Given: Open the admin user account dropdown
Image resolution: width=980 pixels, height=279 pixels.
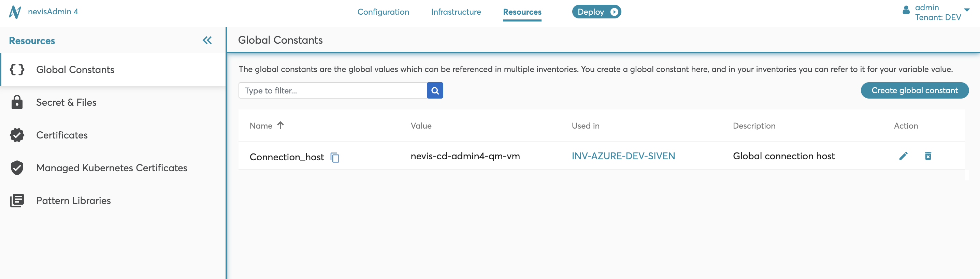Looking at the screenshot, I should (x=966, y=10).
